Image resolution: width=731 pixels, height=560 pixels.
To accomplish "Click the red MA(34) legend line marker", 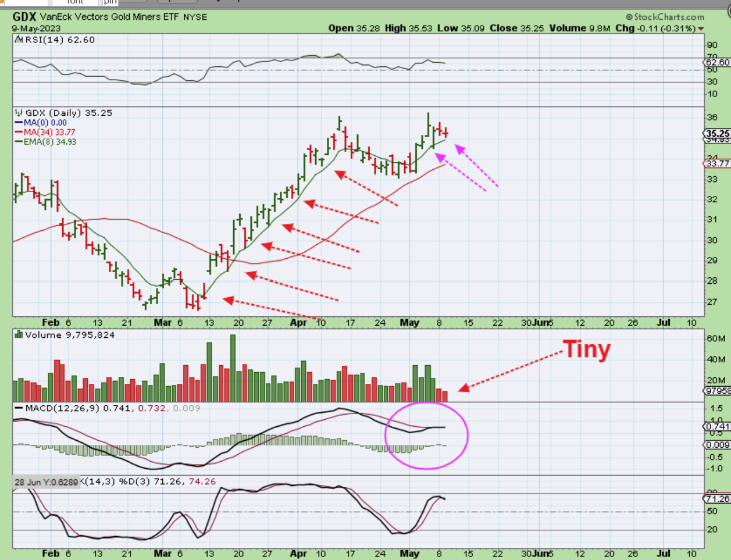I will coord(19,132).
